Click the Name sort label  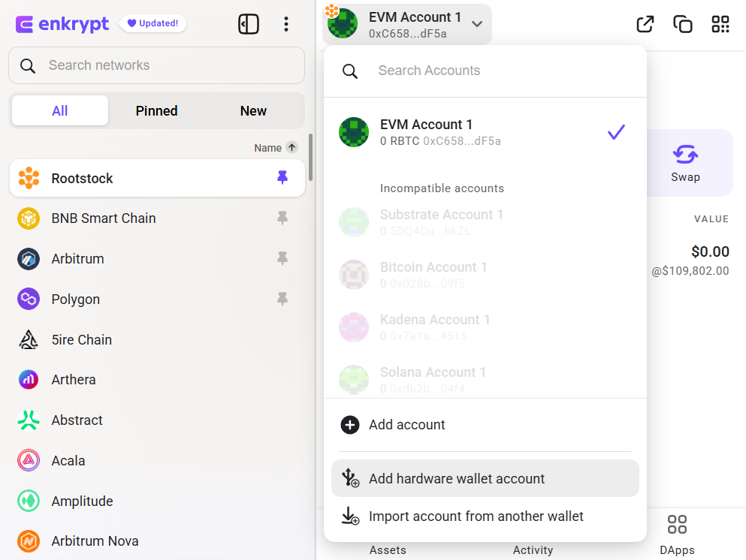pos(267,148)
